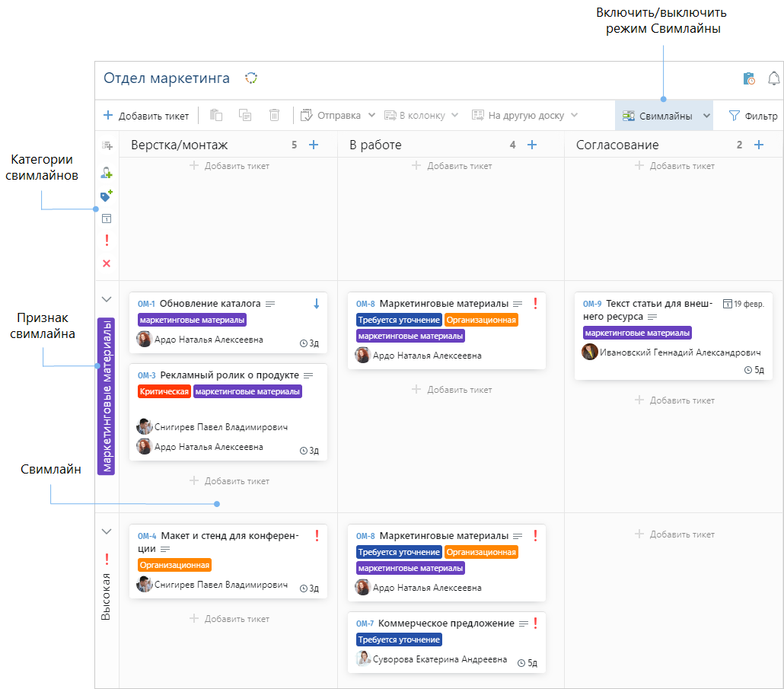Open the Фильтр panel
Image resolution: width=784 pixels, height=689 pixels.
tap(753, 116)
